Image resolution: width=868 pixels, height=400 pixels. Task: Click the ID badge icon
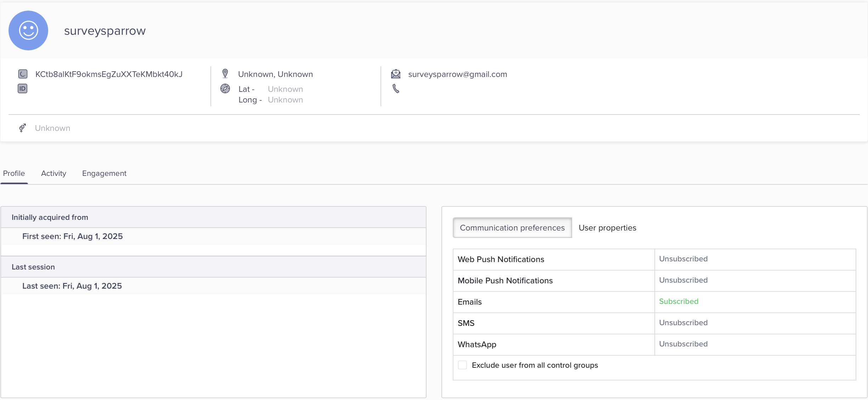pyautogui.click(x=23, y=89)
